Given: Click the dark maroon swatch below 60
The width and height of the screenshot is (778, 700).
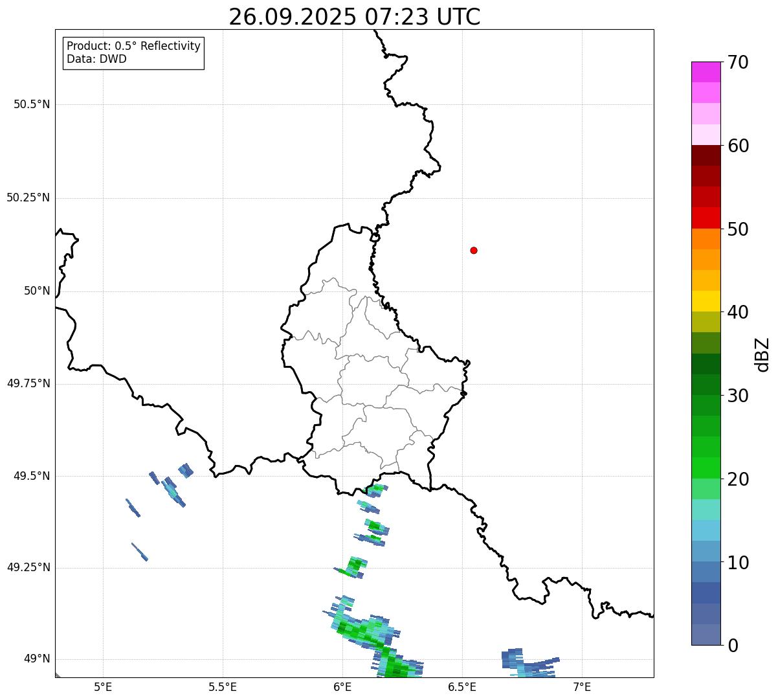Looking at the screenshot, I should [706, 155].
